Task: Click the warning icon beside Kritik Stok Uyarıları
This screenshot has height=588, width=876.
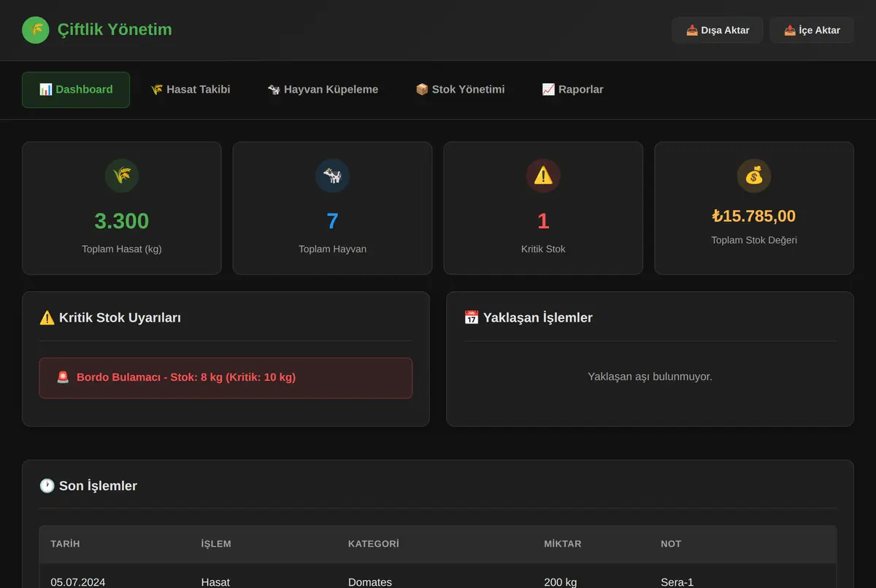Action: tap(47, 317)
